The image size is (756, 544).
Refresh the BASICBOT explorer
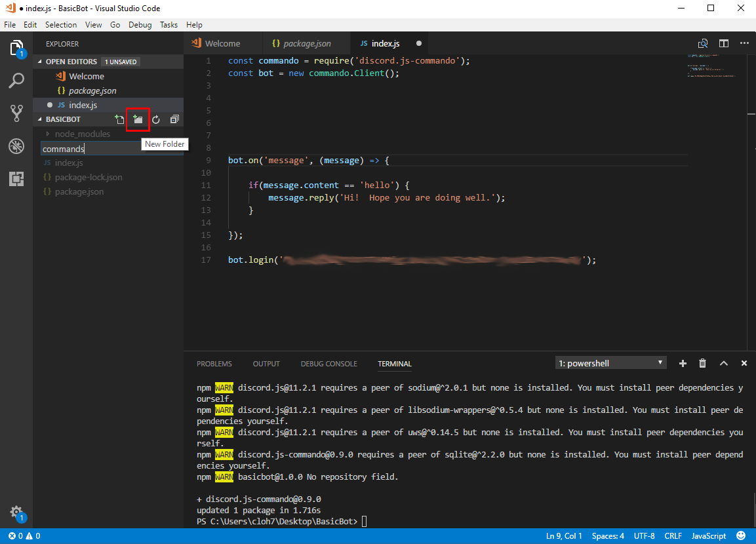coord(156,119)
